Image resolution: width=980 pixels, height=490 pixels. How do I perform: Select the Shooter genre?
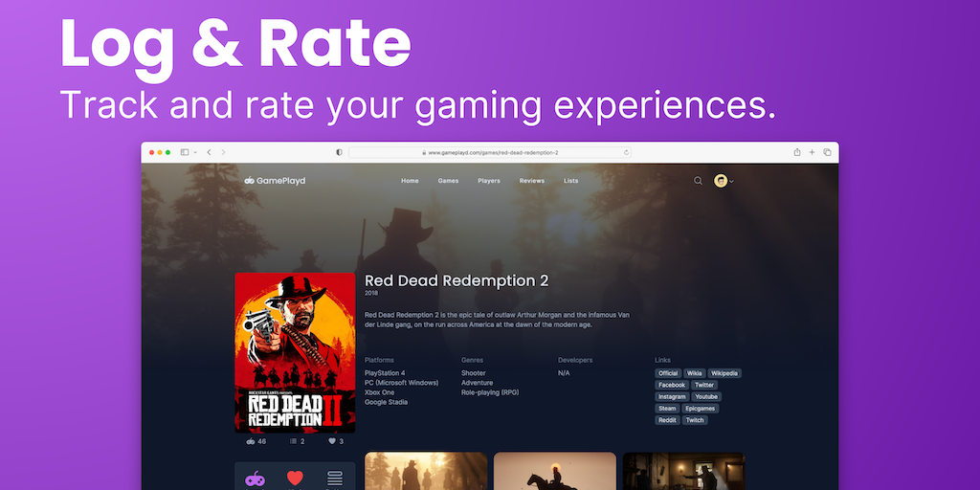coord(474,373)
